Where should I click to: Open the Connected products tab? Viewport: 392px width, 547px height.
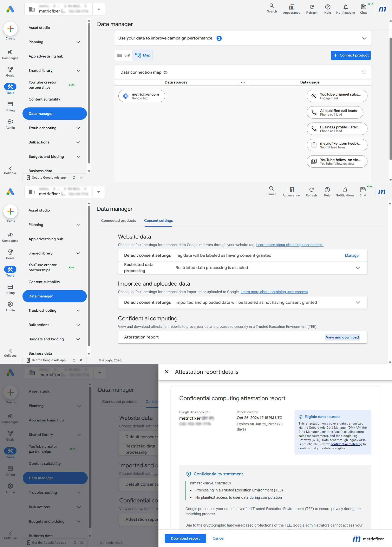tap(118, 221)
